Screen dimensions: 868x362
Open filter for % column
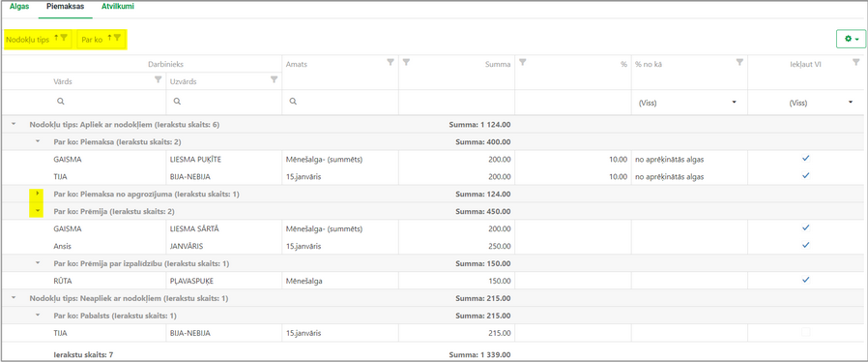(523, 63)
